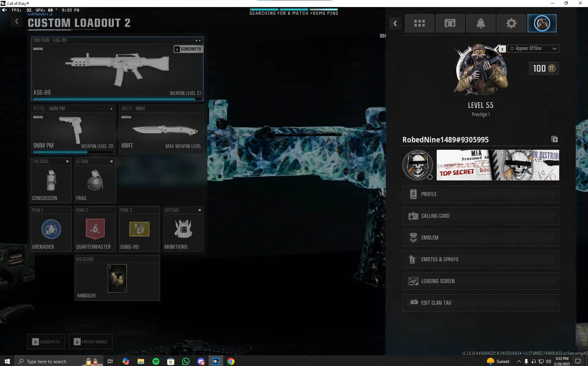
Task: Open the notifications bell icon
Action: coord(481,23)
